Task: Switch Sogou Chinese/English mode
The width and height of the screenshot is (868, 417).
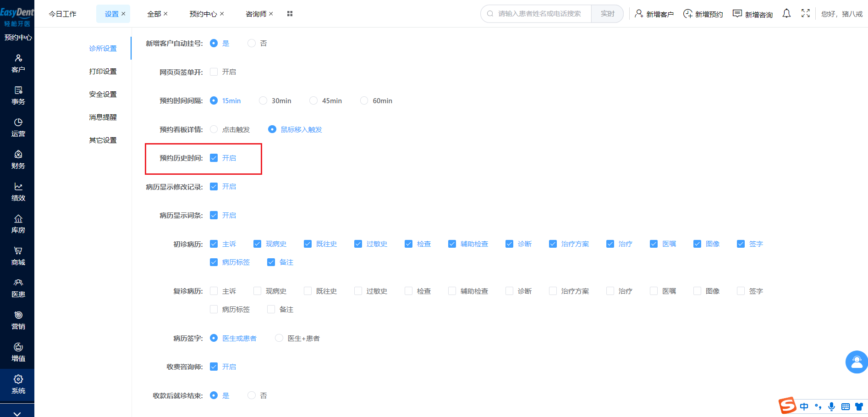Action: (x=804, y=406)
